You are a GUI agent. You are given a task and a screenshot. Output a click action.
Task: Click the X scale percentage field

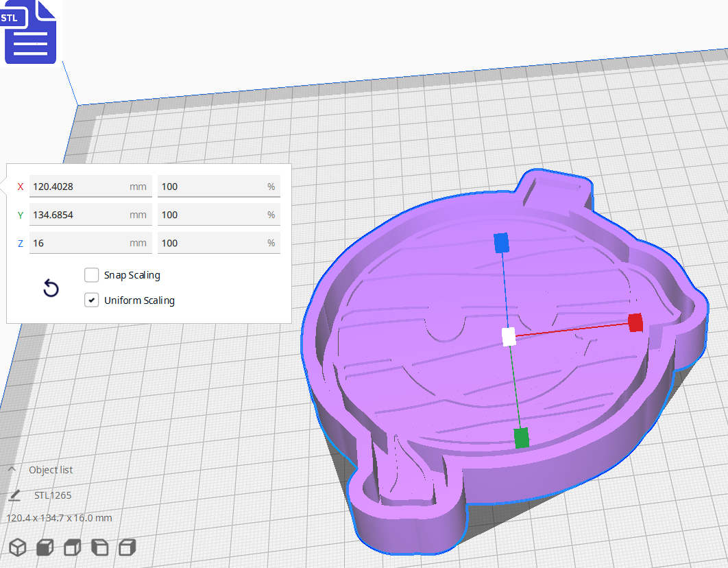coord(217,186)
